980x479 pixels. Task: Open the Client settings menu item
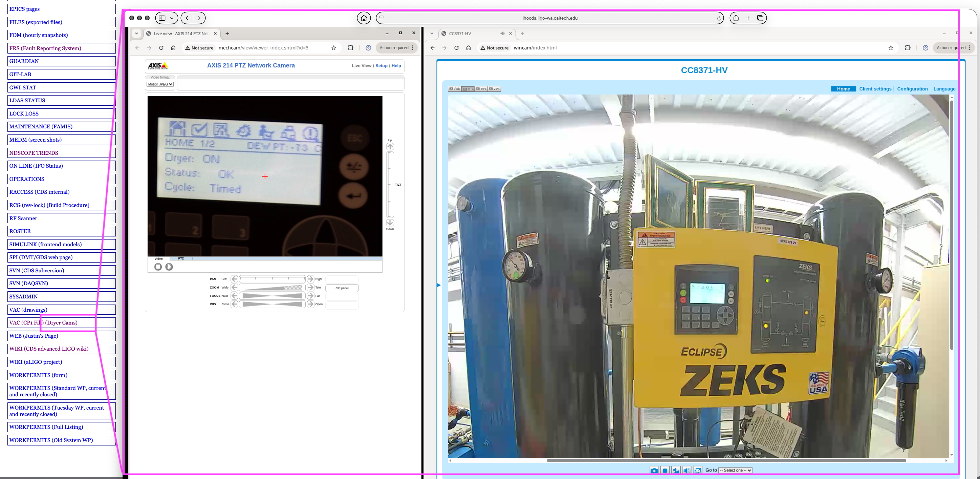(875, 89)
